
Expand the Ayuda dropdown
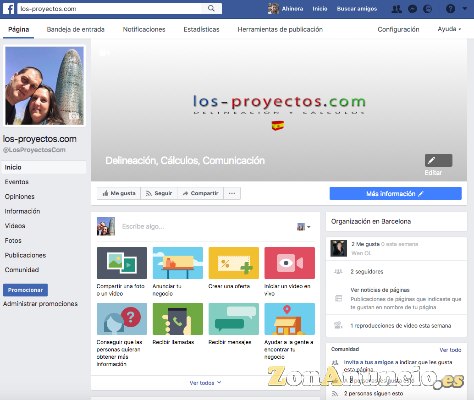449,29
